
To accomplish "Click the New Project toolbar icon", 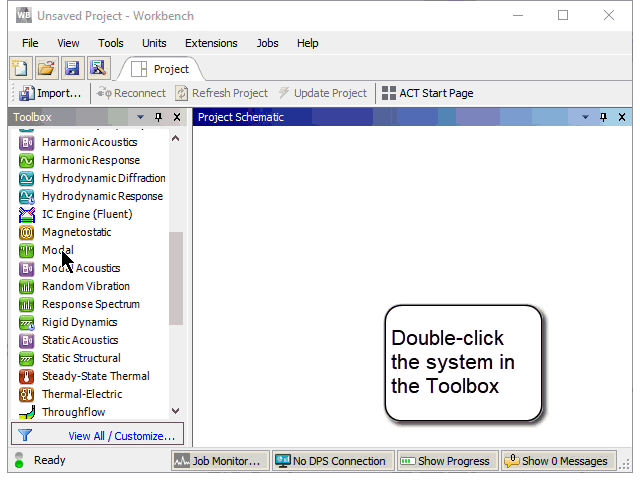I will 21,68.
